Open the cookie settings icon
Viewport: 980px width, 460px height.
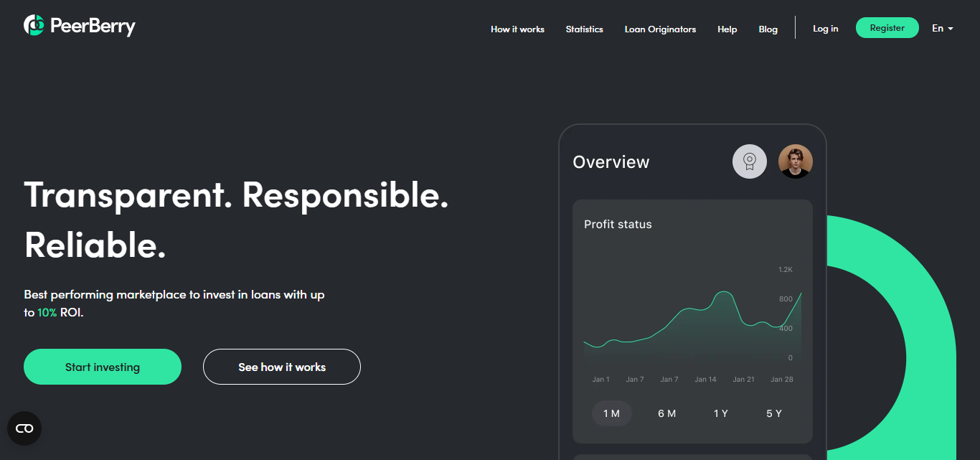24,428
